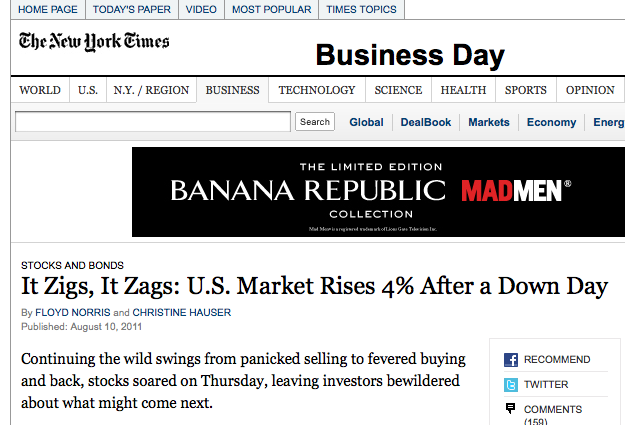Open the Global business link
Viewport: 625px width, 425px height.
366,122
